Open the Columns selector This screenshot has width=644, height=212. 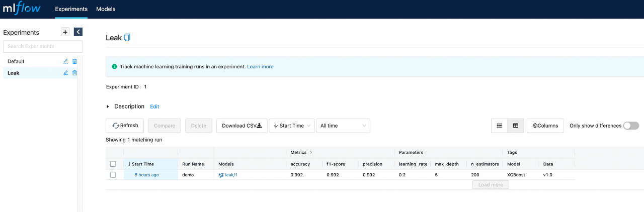[545, 126]
